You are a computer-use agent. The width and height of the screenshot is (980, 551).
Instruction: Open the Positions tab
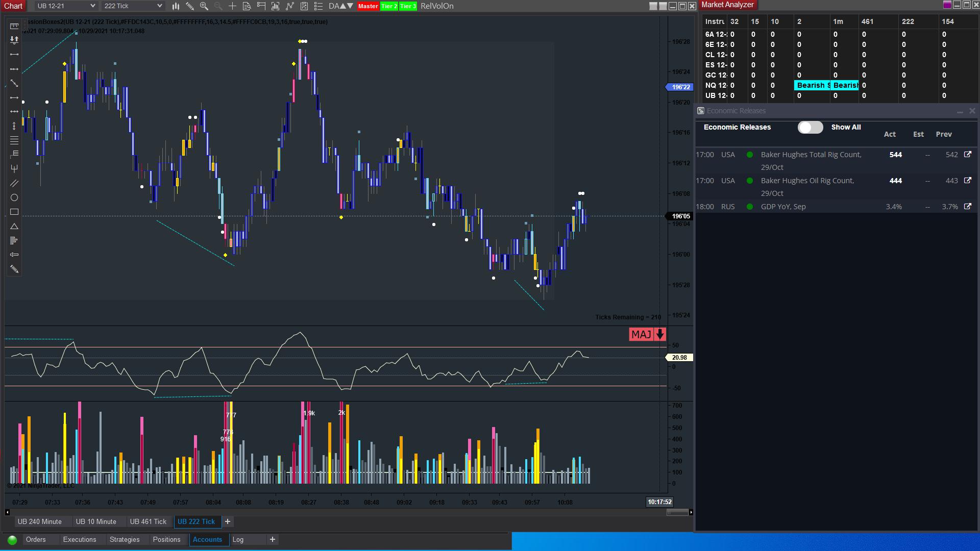coord(166,539)
